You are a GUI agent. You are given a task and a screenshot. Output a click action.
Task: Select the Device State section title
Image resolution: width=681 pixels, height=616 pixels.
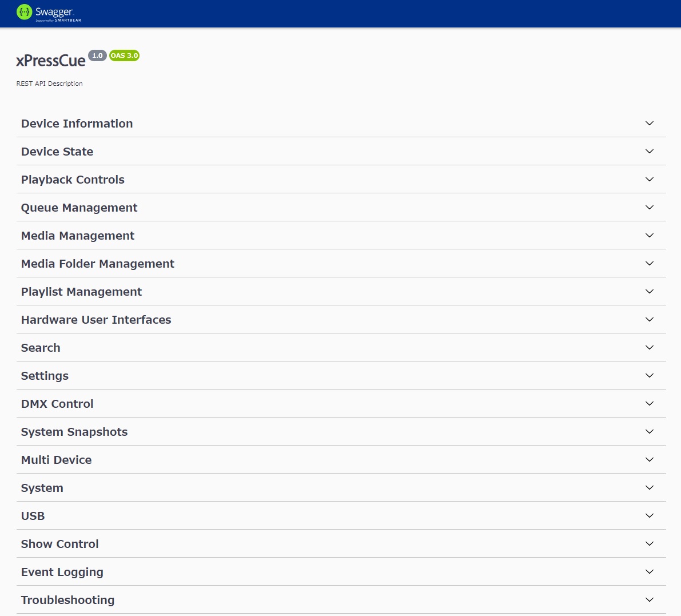tap(57, 152)
